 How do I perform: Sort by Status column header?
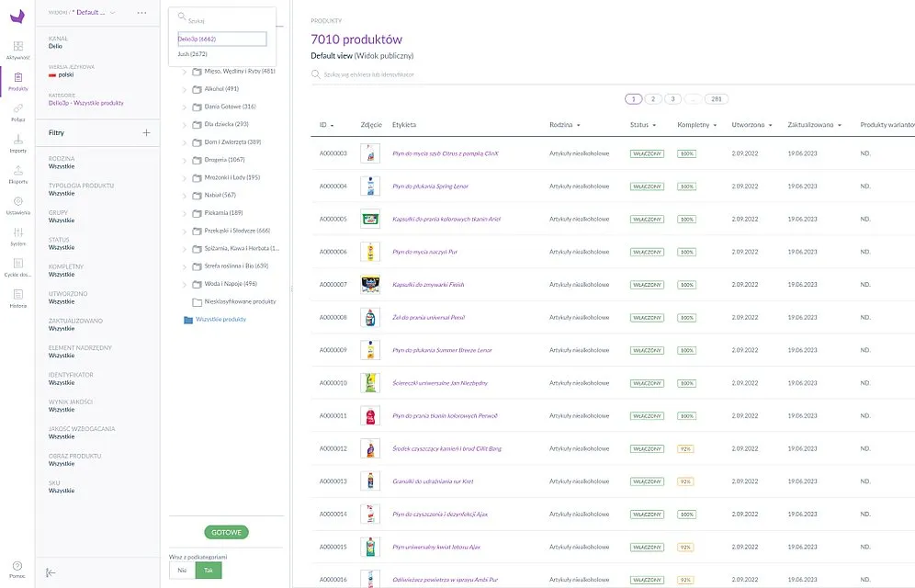[642, 125]
